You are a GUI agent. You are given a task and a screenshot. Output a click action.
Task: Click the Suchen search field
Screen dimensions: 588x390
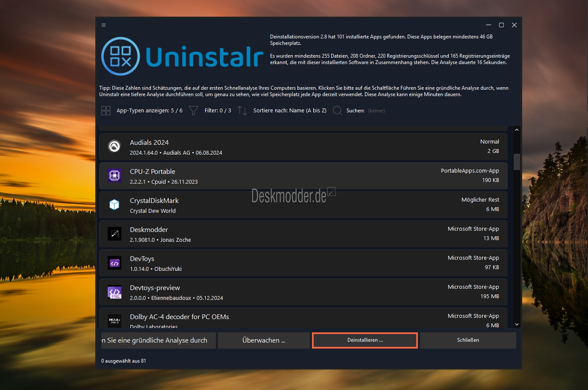coord(376,111)
